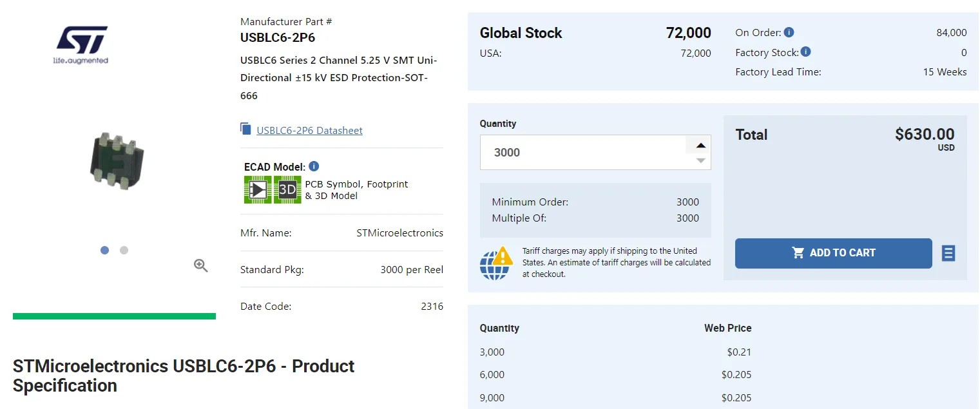Open the PCB symbol and footprint icon
This screenshot has height=409, width=980.
[x=258, y=189]
